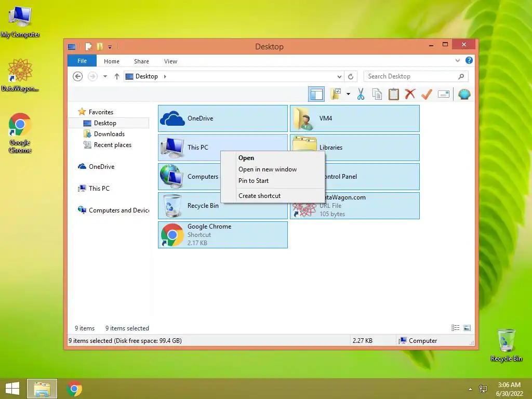Click File Explorer in the taskbar
This screenshot has width=532, height=399.
point(42,389)
